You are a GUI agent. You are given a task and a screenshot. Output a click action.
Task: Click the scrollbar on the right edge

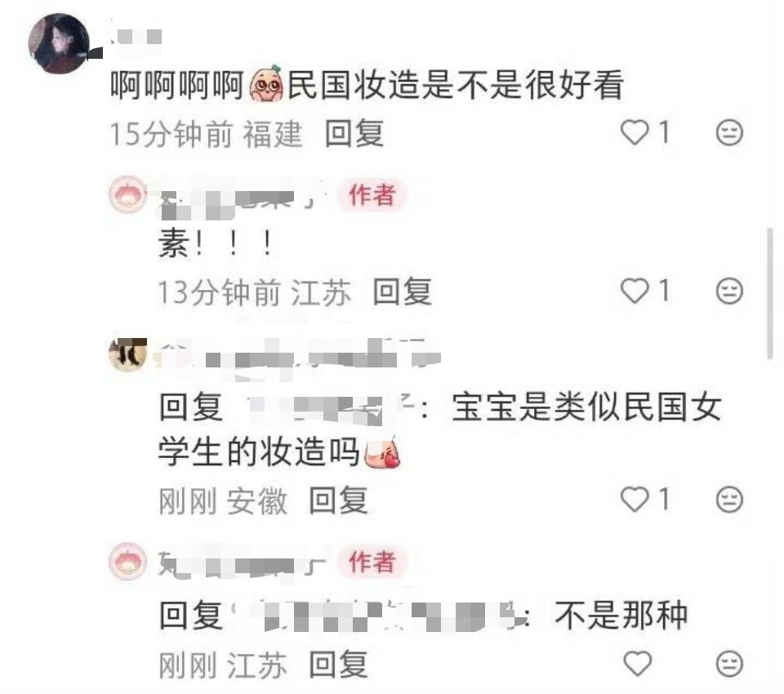pos(770,293)
